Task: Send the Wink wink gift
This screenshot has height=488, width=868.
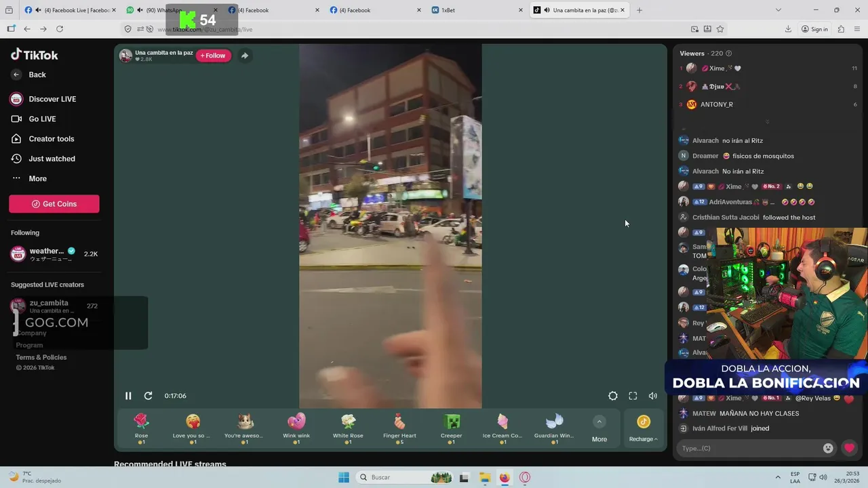Action: (x=296, y=428)
